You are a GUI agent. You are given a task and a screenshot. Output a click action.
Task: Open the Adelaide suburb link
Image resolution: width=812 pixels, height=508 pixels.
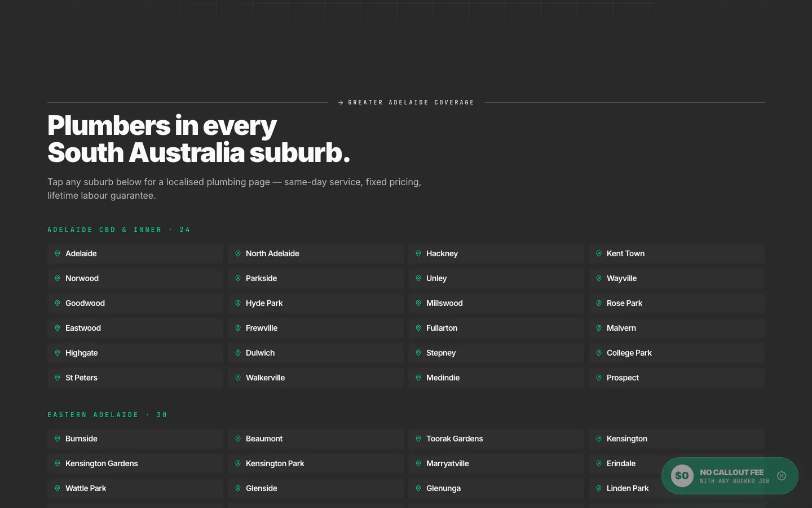135,253
